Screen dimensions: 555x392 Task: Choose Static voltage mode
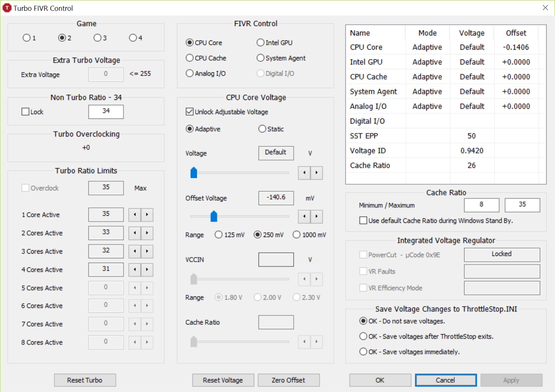[x=271, y=129]
